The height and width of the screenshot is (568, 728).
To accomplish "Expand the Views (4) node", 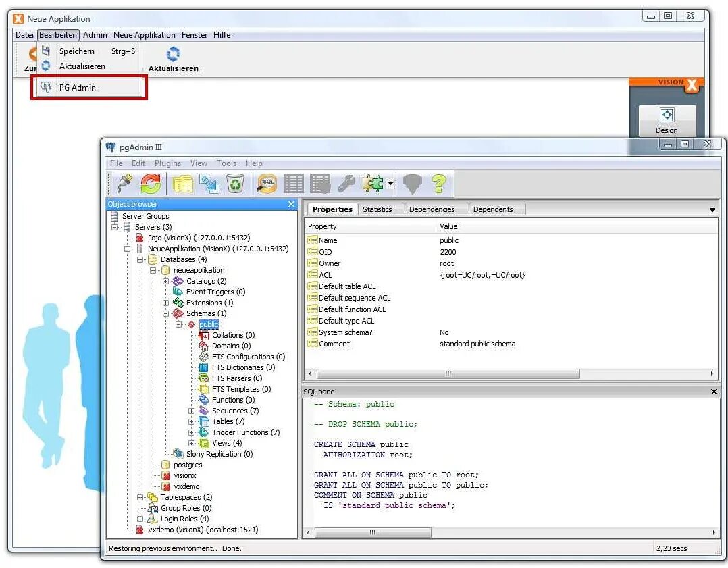I will (x=191, y=443).
